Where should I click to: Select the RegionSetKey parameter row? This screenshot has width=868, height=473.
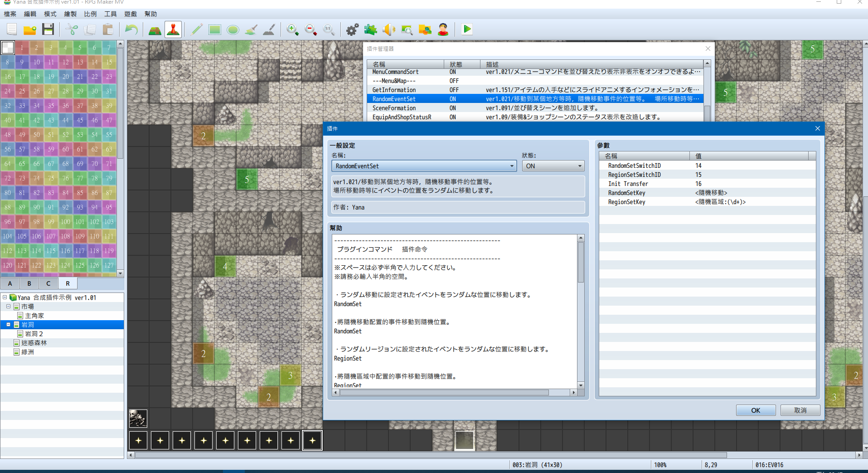[707, 202]
